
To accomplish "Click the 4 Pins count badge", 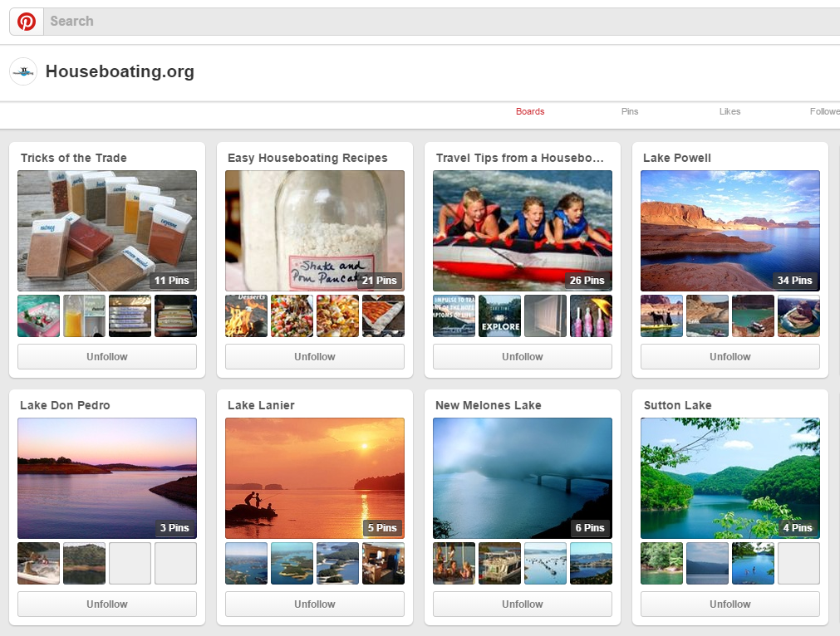I will (x=797, y=527).
